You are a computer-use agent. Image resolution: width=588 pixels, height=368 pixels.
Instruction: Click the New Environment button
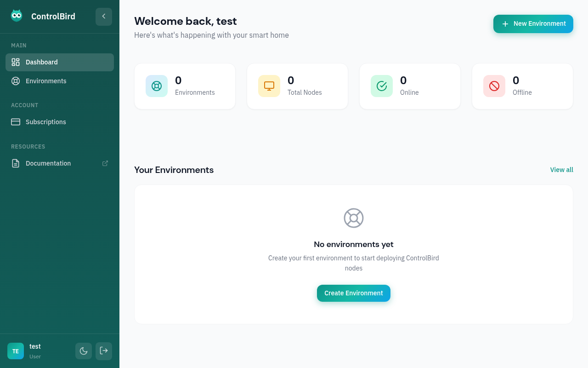click(x=533, y=24)
